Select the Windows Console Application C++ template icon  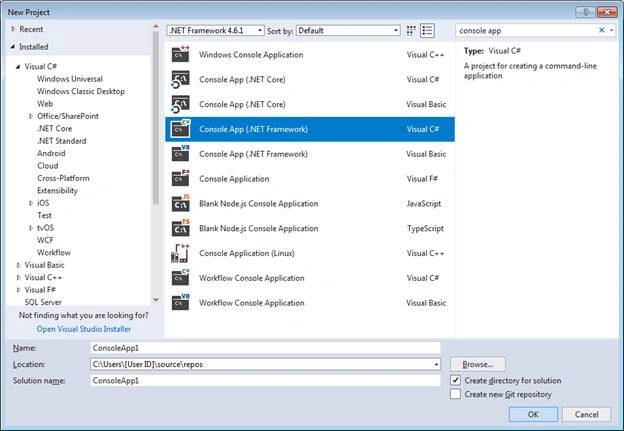[x=180, y=55]
